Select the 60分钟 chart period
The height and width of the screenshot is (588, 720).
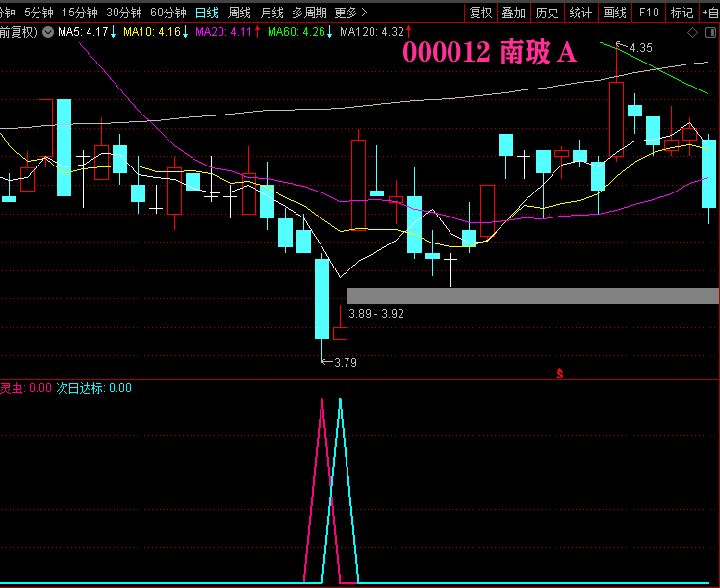[168, 13]
